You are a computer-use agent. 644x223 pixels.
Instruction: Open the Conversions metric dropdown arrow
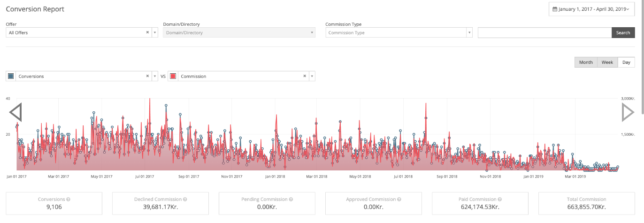click(x=155, y=76)
